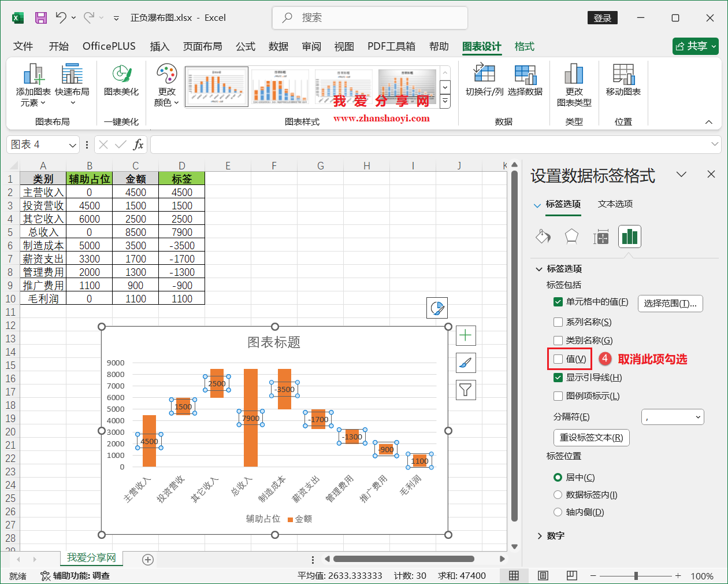
Task: Enable the 值(V) checkbox
Action: (558, 359)
